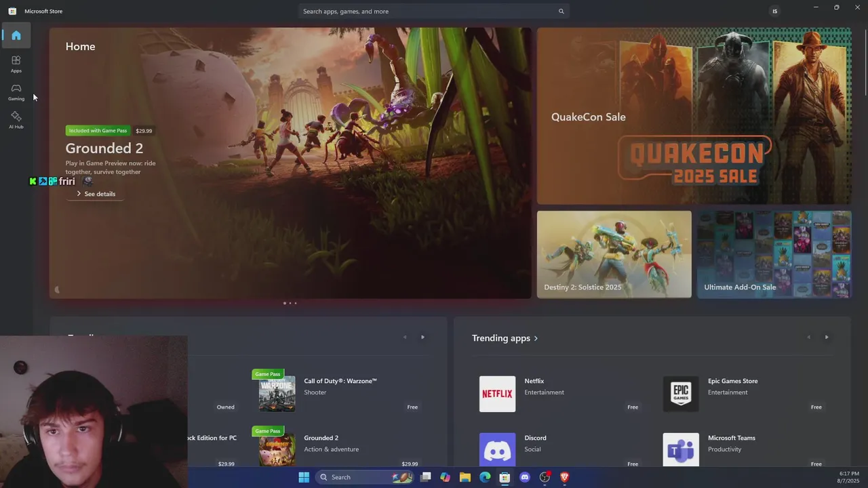Click the search magnifier icon in search bar
The width and height of the screenshot is (868, 488).
coord(561,12)
